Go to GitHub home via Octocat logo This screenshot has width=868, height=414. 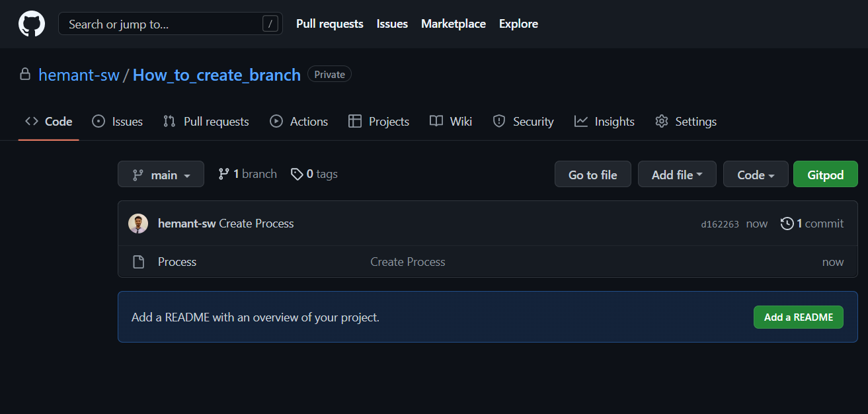pos(31,24)
